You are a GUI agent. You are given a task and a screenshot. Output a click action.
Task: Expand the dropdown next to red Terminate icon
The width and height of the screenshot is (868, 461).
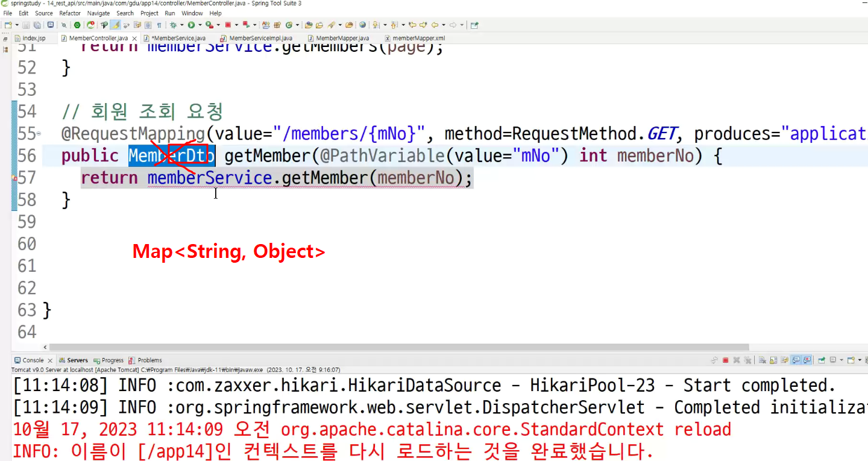pyautogui.click(x=236, y=25)
